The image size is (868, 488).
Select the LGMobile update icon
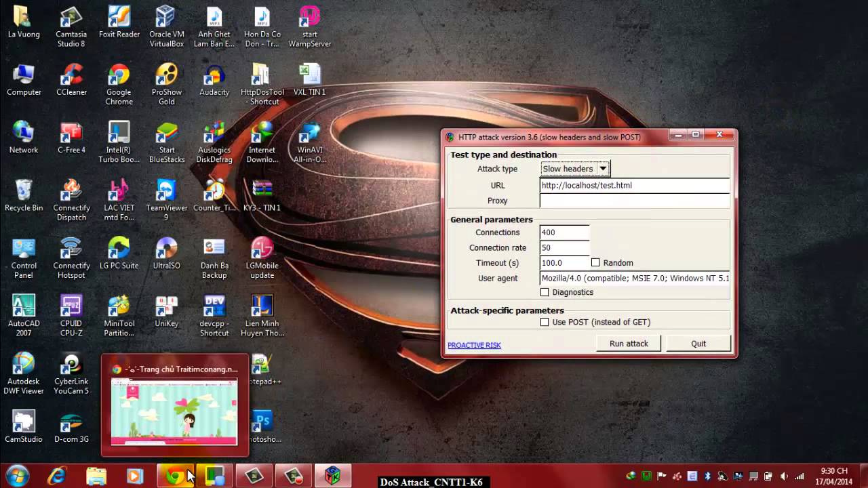pyautogui.click(x=262, y=258)
